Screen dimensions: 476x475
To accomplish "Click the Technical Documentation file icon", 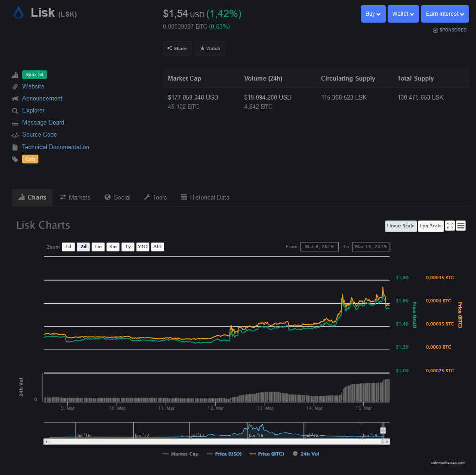I will tap(15, 147).
